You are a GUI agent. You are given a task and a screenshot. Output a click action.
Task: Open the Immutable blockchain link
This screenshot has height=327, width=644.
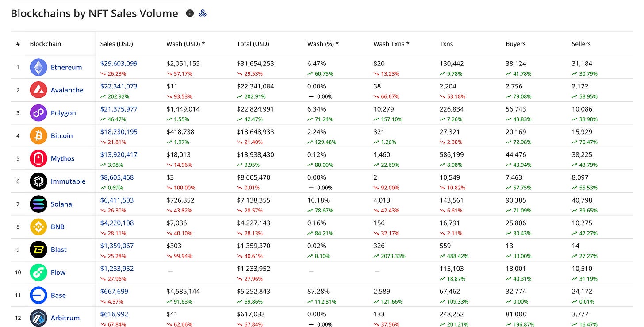coord(68,181)
